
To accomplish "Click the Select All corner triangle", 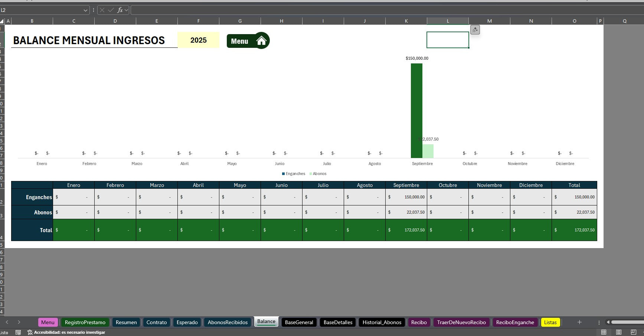I will 2,21.
